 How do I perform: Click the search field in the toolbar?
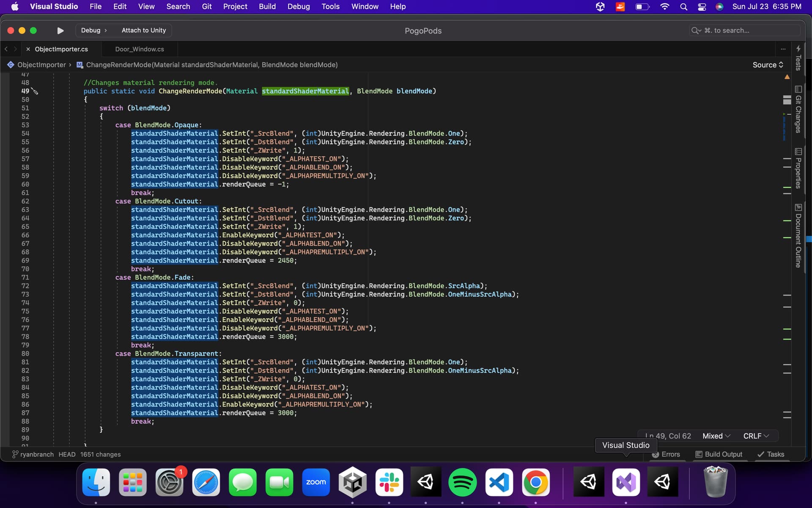tap(744, 30)
